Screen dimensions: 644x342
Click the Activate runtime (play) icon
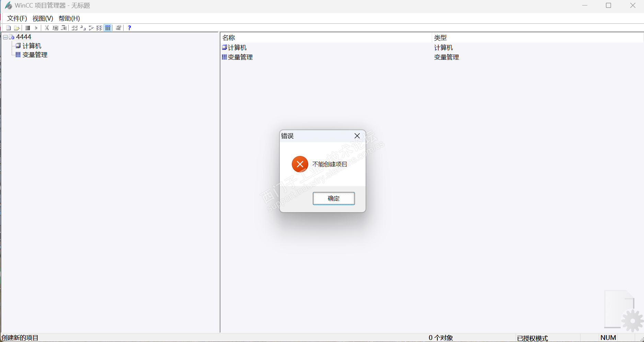click(36, 28)
